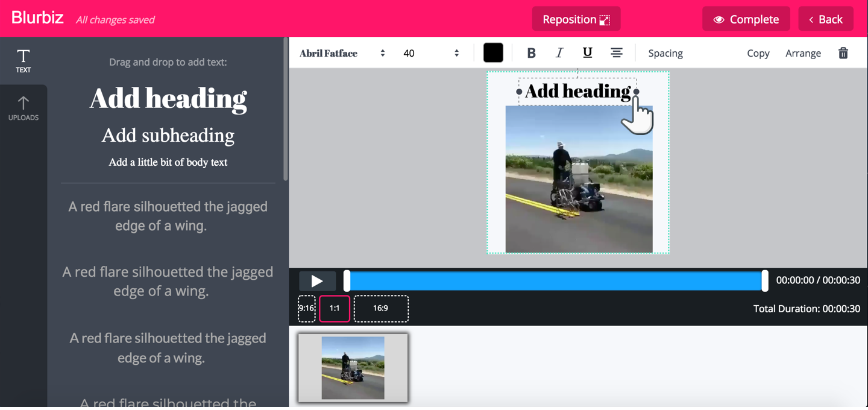Image resolution: width=868 pixels, height=410 pixels.
Task: Toggle italic formatting
Action: click(559, 53)
